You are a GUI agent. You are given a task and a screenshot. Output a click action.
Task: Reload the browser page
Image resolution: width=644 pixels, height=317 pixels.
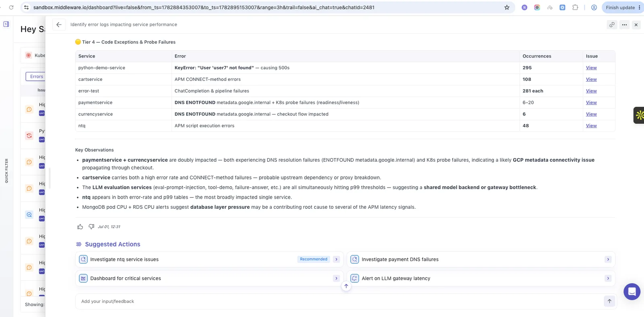pos(11,7)
